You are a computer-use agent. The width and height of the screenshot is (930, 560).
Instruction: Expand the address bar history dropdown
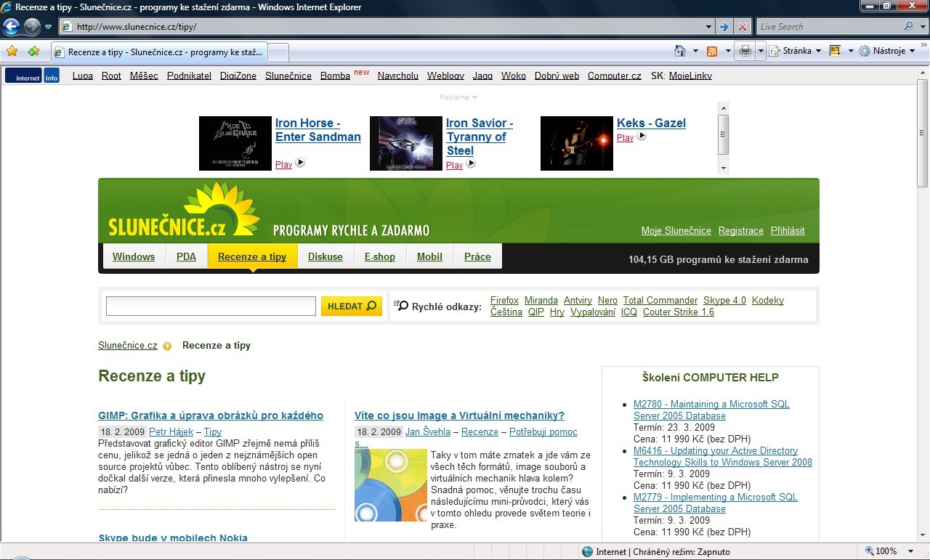(710, 27)
